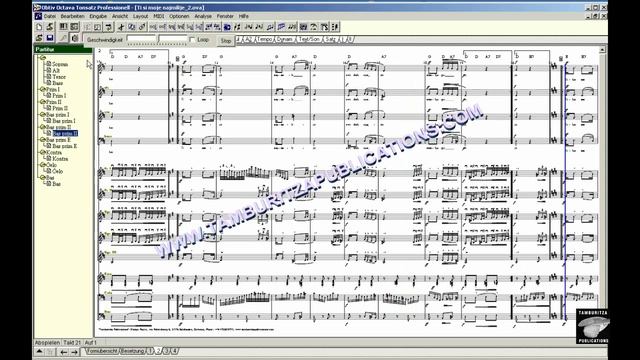
Task: Switch to the Tempo palette tab
Action: pos(264,39)
